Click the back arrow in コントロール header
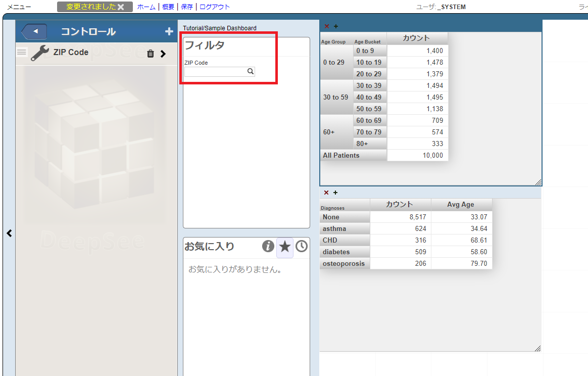 point(34,32)
